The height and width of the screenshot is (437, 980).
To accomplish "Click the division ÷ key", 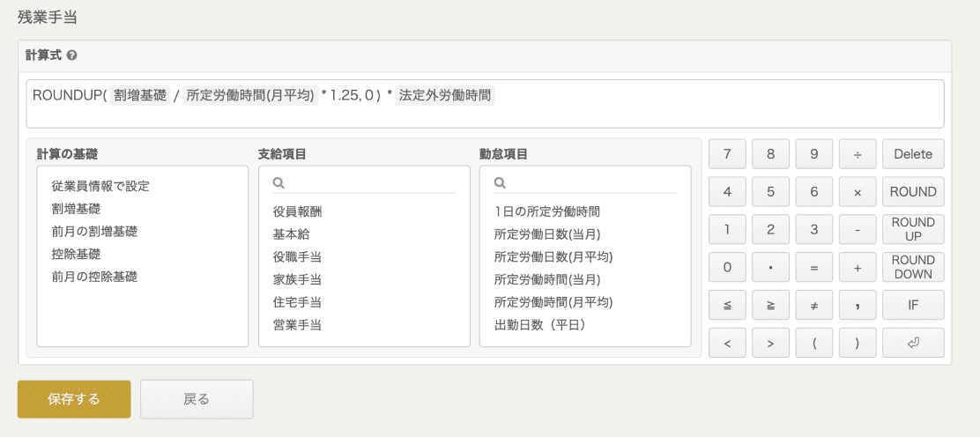I will click(857, 154).
